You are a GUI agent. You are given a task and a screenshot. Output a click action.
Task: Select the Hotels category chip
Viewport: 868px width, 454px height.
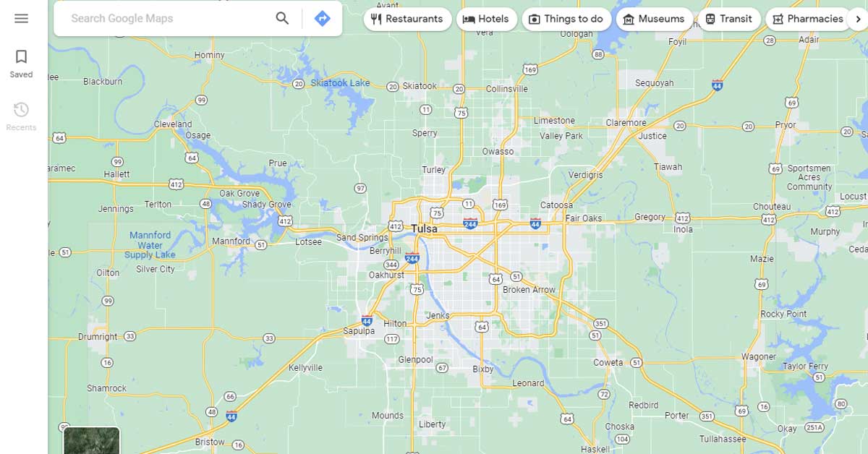(x=486, y=19)
